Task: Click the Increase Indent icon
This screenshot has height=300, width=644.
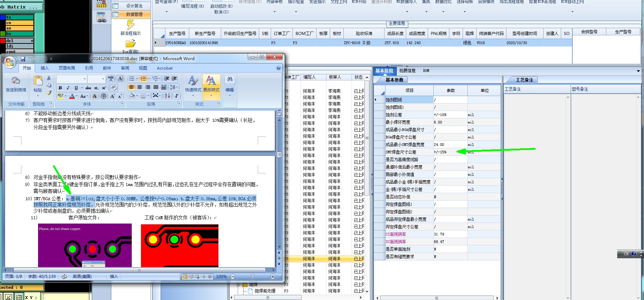Action: 174,79
